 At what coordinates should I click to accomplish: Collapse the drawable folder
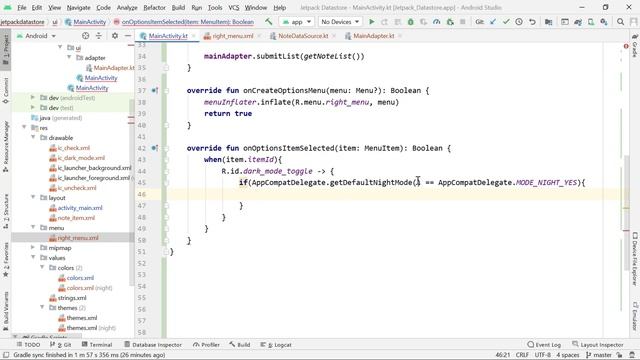pyautogui.click(x=33, y=138)
